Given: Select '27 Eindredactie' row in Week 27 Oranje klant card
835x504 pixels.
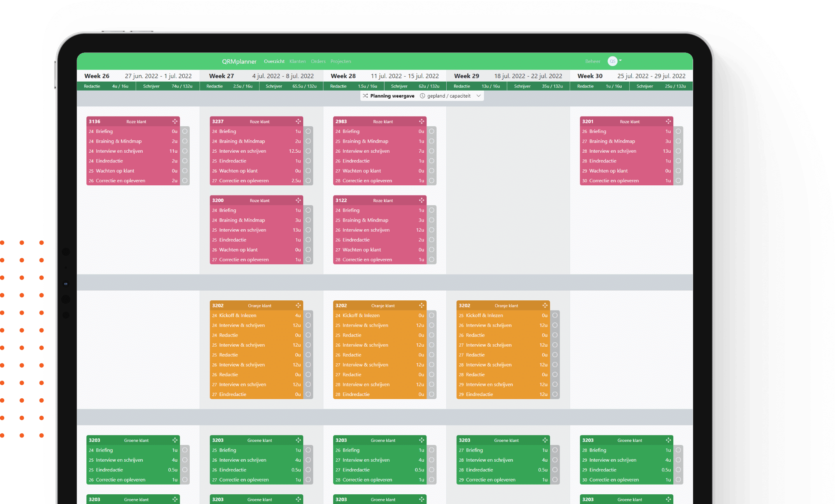Looking at the screenshot, I should 256,394.
